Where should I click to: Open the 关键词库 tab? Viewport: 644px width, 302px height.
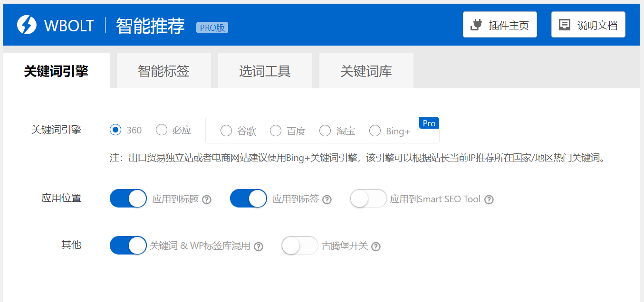pyautogui.click(x=366, y=71)
